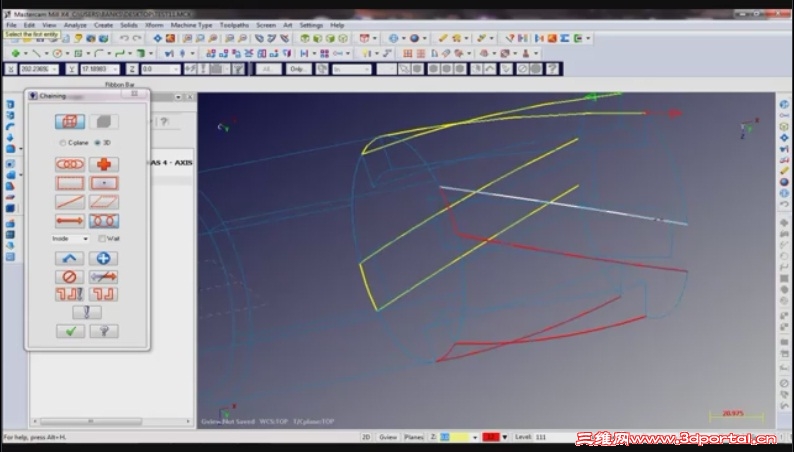Select Wireframe chaining mode in Chaining dialog
The height and width of the screenshot is (452, 796).
point(70,121)
